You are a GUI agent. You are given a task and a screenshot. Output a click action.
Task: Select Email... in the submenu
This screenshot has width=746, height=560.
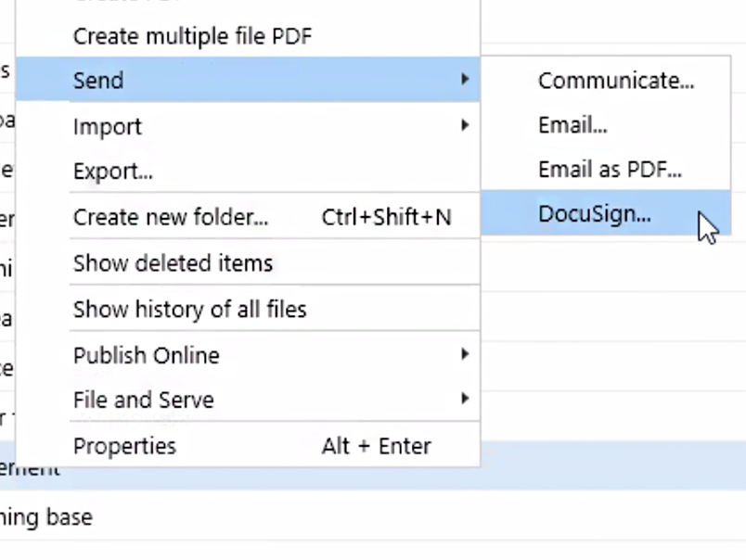pos(572,125)
